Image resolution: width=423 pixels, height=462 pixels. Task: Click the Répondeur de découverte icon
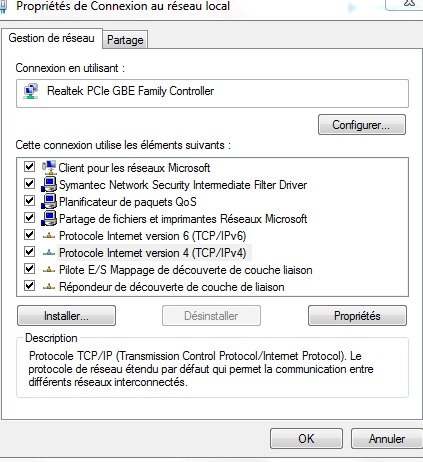click(49, 287)
